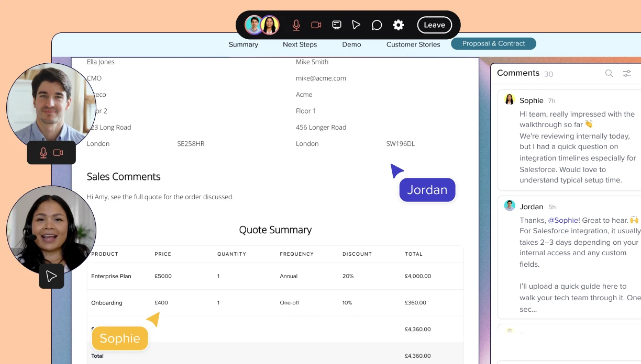Click the £4,000.00 total cell
Viewport: 641px width, 364px height.
pos(418,276)
